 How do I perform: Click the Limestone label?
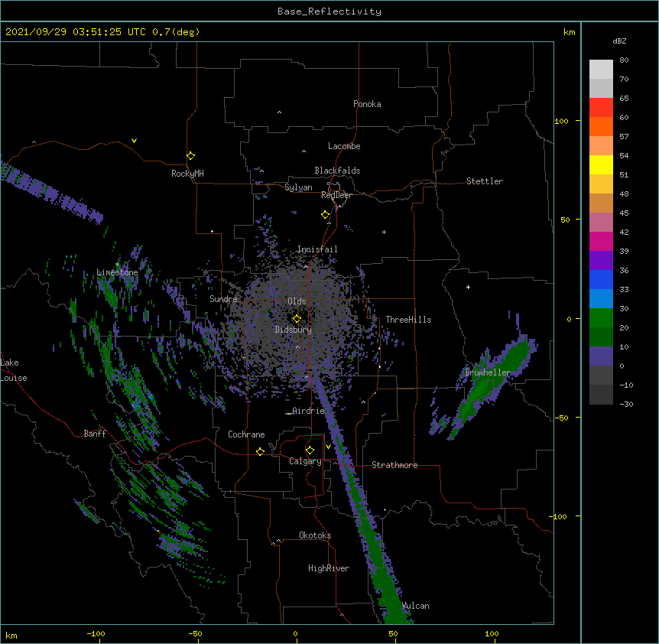coord(117,272)
